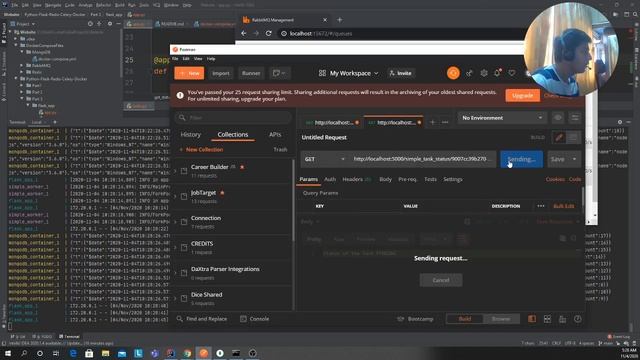Open a new browser tab with plus
The width and height of the screenshot is (640, 360).
(340, 20)
